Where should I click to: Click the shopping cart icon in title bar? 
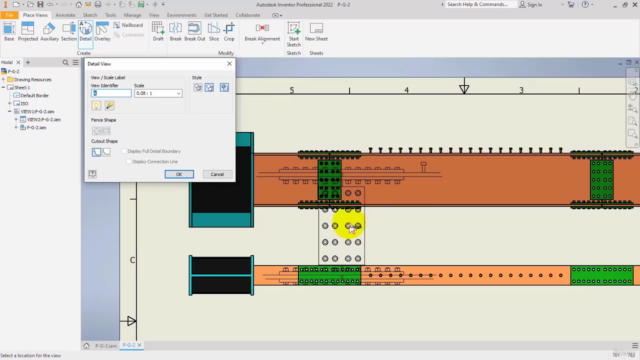click(571, 4)
